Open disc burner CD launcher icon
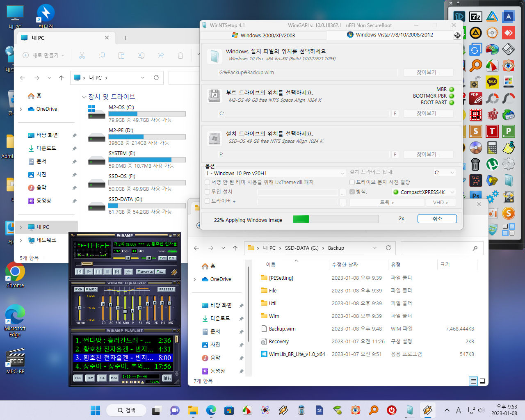 coord(475,147)
